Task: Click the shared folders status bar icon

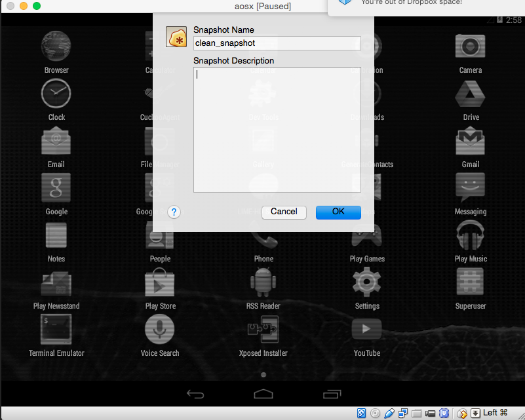Action: click(416, 413)
